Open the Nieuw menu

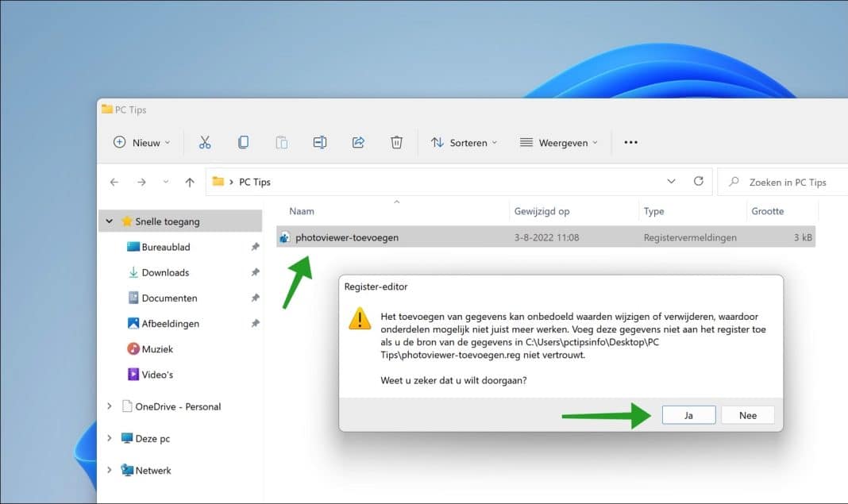(x=141, y=142)
